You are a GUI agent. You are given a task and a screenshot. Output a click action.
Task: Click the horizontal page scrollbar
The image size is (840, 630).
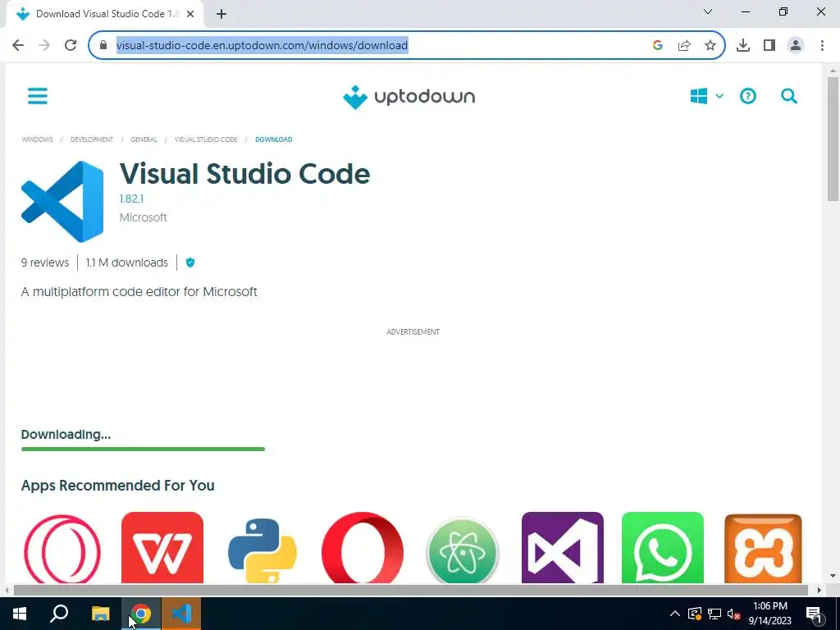click(410, 590)
